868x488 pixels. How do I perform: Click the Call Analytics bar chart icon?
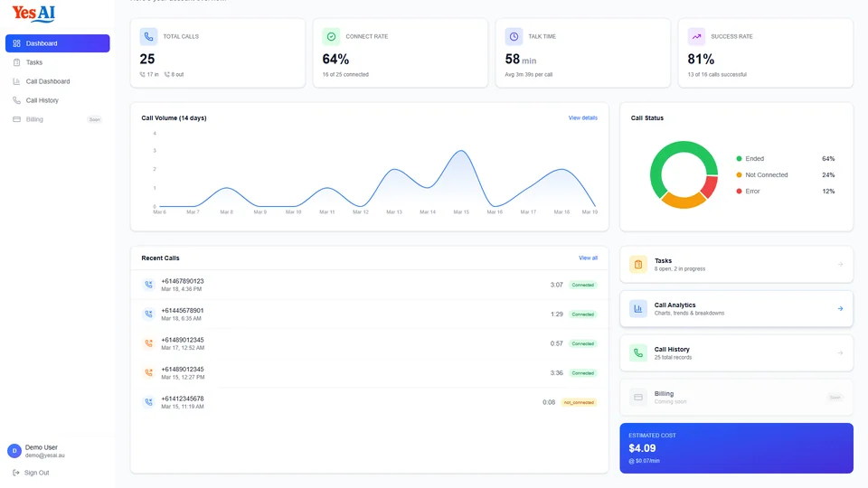click(x=638, y=309)
